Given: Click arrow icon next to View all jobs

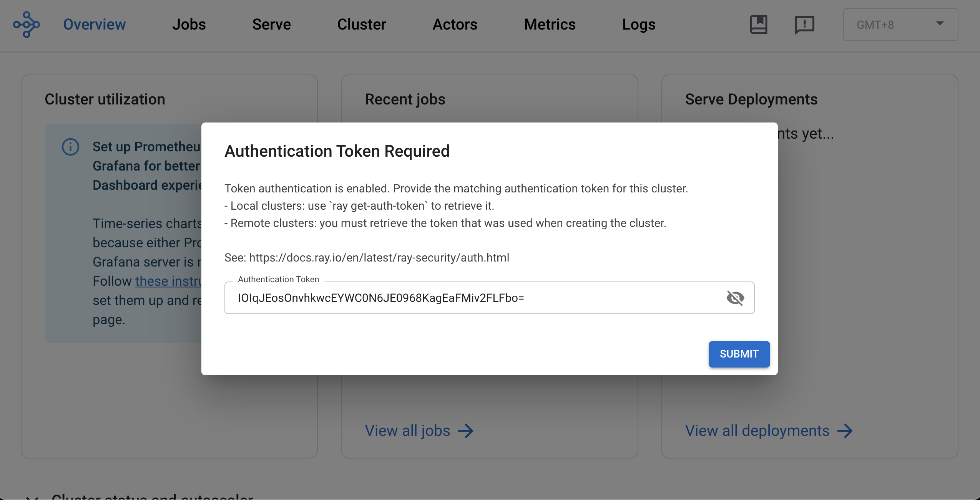Looking at the screenshot, I should pos(466,431).
